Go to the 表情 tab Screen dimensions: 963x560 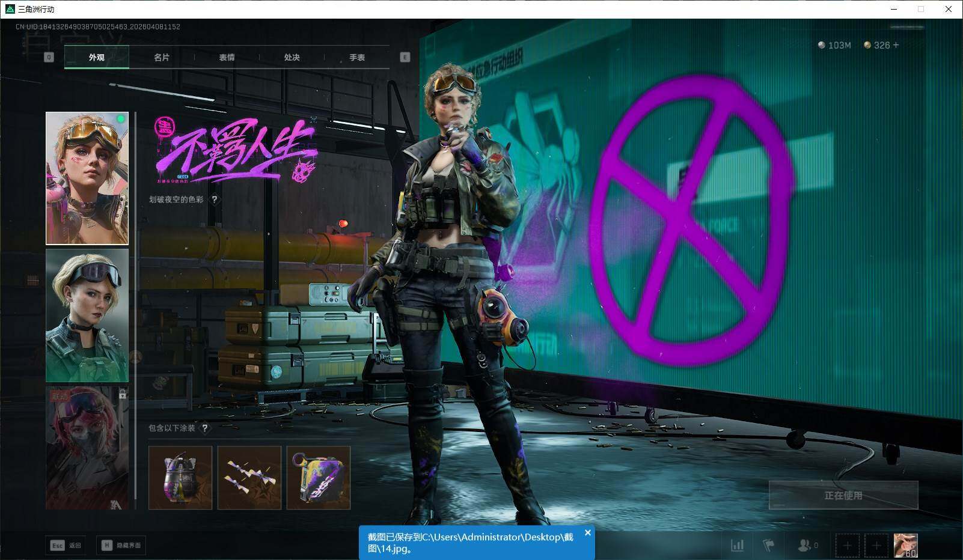coord(227,57)
